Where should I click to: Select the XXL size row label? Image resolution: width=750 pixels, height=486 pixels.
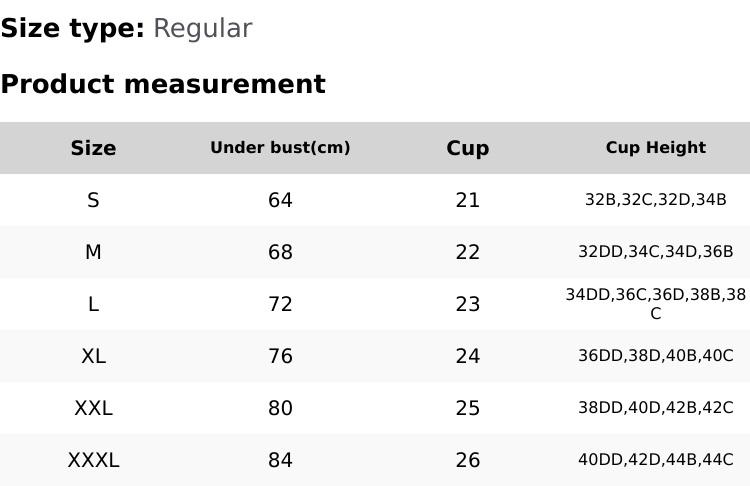93,408
